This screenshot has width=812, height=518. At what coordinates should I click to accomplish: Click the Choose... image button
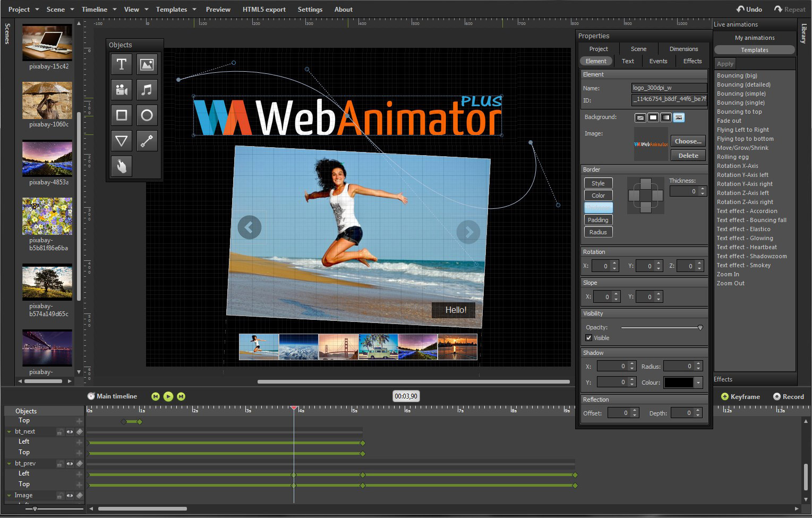pos(688,141)
